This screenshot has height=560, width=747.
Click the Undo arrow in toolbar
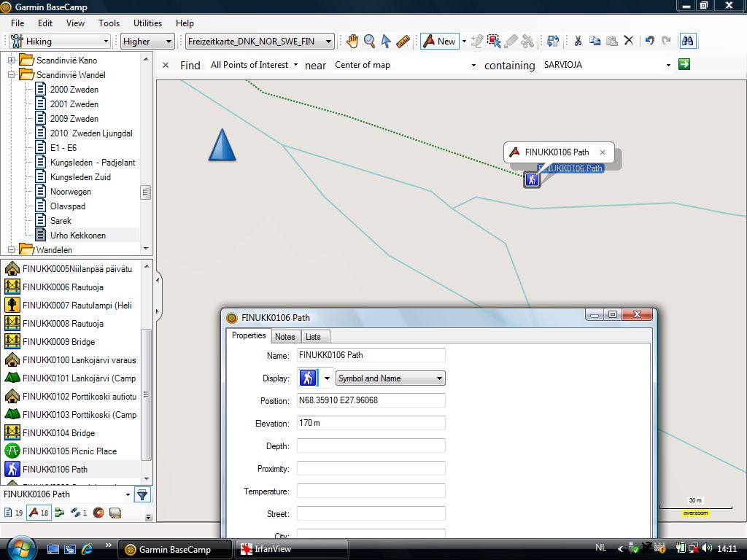pyautogui.click(x=649, y=42)
